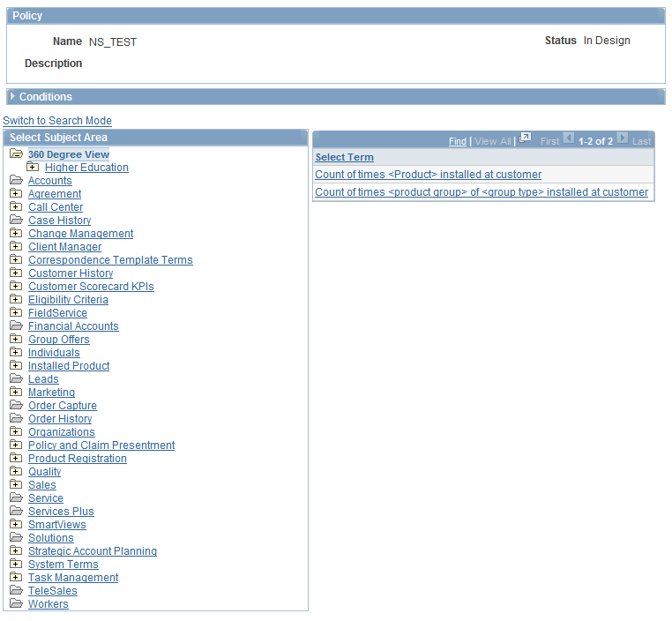Viewport: 672px width, 621px height.
Task: Click the next row arrow button
Action: click(623, 138)
